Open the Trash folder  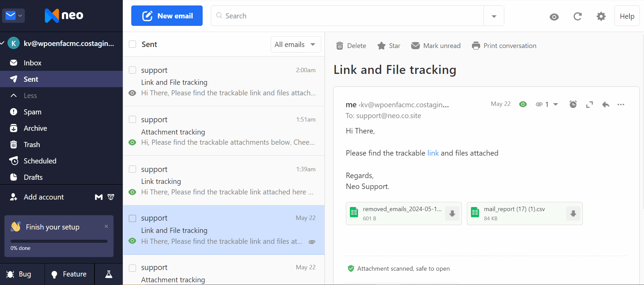[x=61, y=144]
